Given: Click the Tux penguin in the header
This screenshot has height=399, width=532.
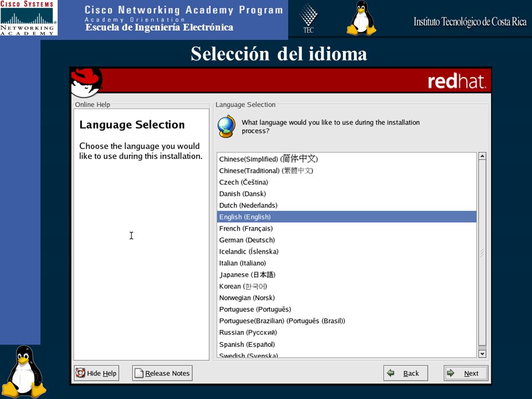Looking at the screenshot, I should pos(361,18).
